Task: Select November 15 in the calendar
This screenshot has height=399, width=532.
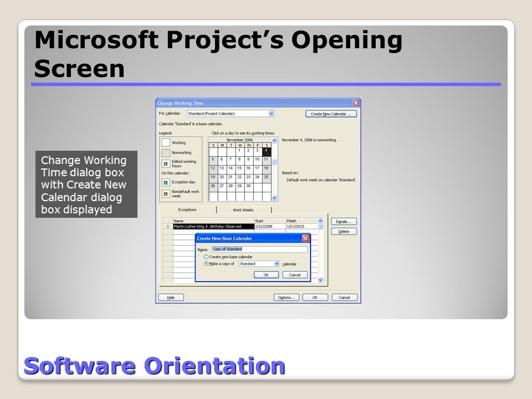Action: point(239,170)
